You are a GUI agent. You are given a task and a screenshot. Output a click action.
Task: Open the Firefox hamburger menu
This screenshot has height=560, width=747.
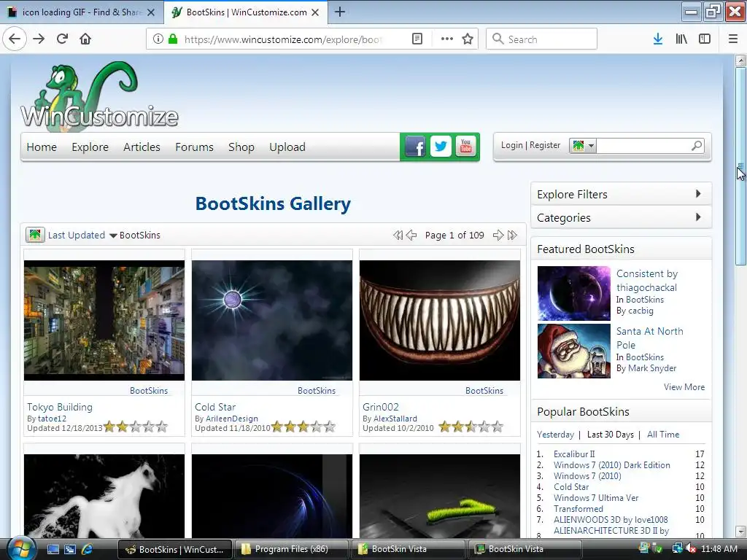pos(733,39)
